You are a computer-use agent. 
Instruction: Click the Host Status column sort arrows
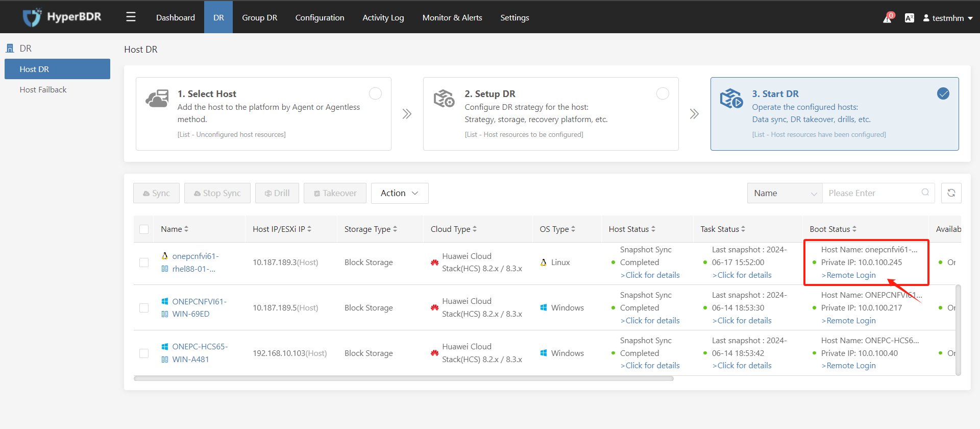coord(653,229)
